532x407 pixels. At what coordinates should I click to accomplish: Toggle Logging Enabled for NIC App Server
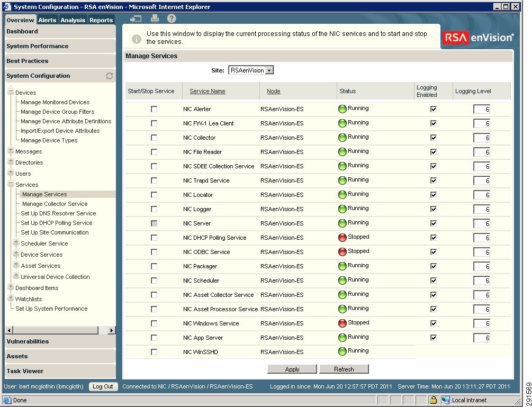[434, 338]
